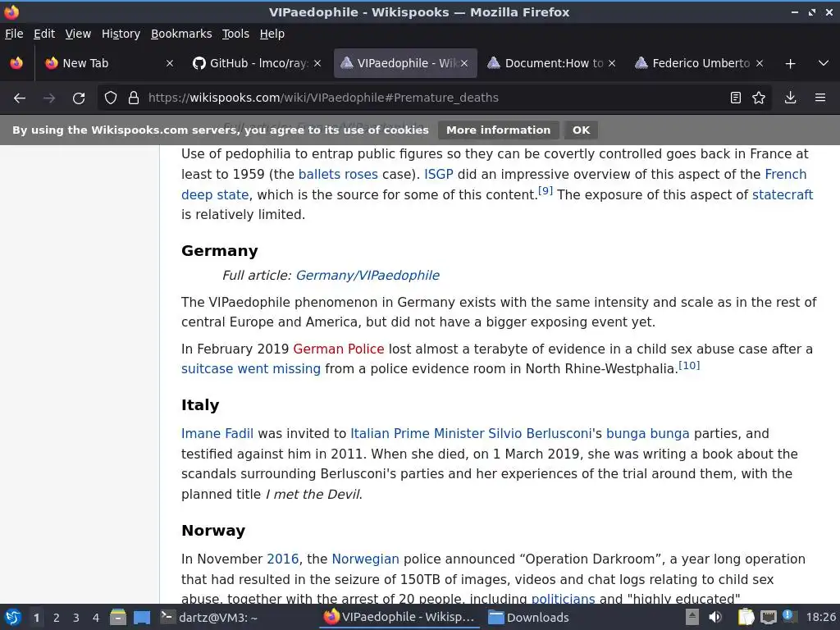Open the ISGP link

[x=439, y=175]
